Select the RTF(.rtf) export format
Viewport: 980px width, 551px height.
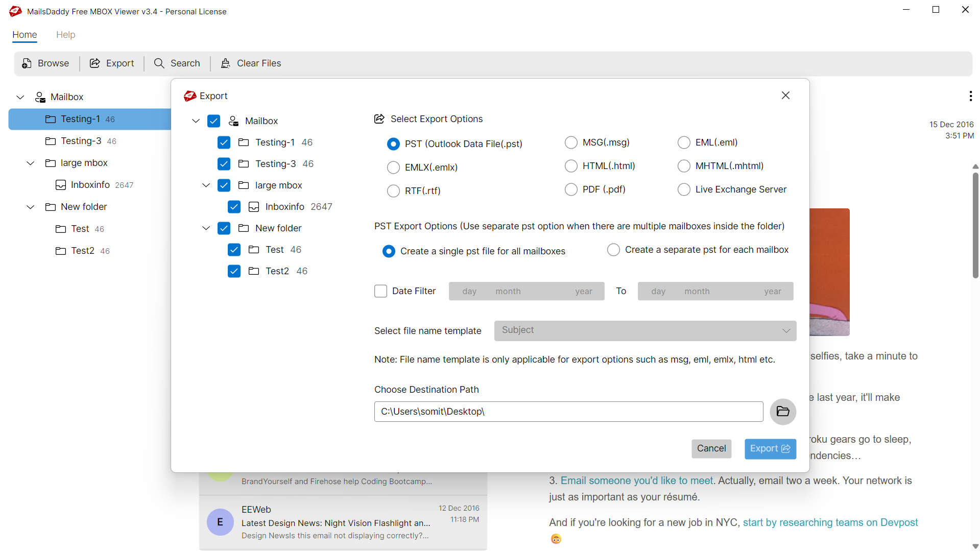pyautogui.click(x=393, y=191)
